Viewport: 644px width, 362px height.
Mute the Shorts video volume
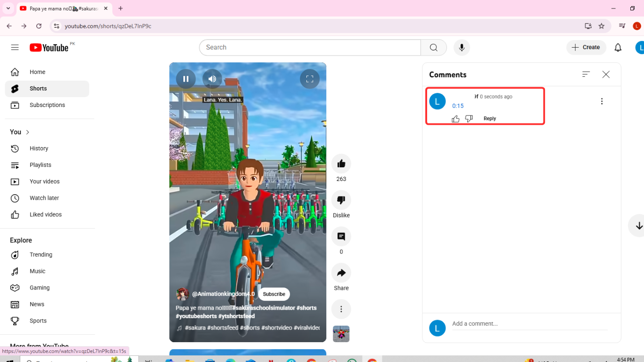pyautogui.click(x=212, y=79)
